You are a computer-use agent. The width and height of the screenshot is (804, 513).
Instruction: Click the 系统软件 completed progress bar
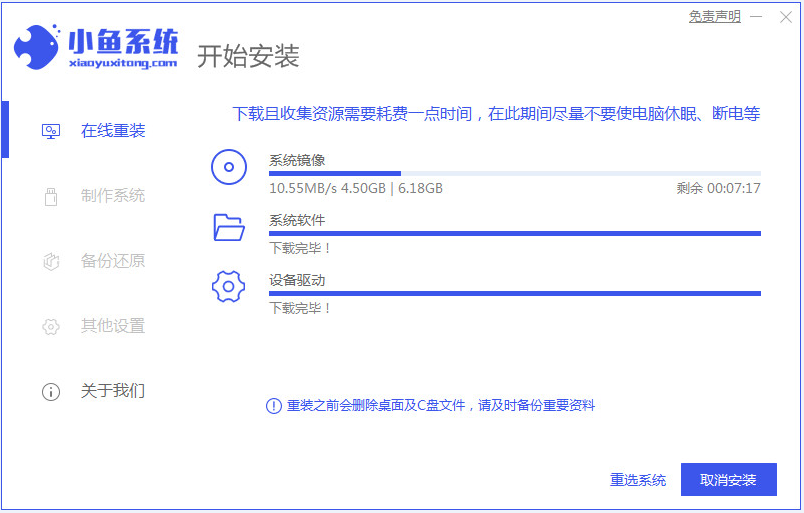coord(514,234)
